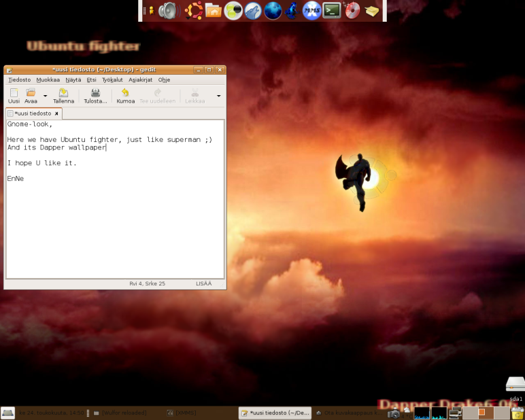Viewport: 525px width, 420px height.
Task: Switch to the last workspace in switcher
Action: pyautogui.click(x=502, y=413)
